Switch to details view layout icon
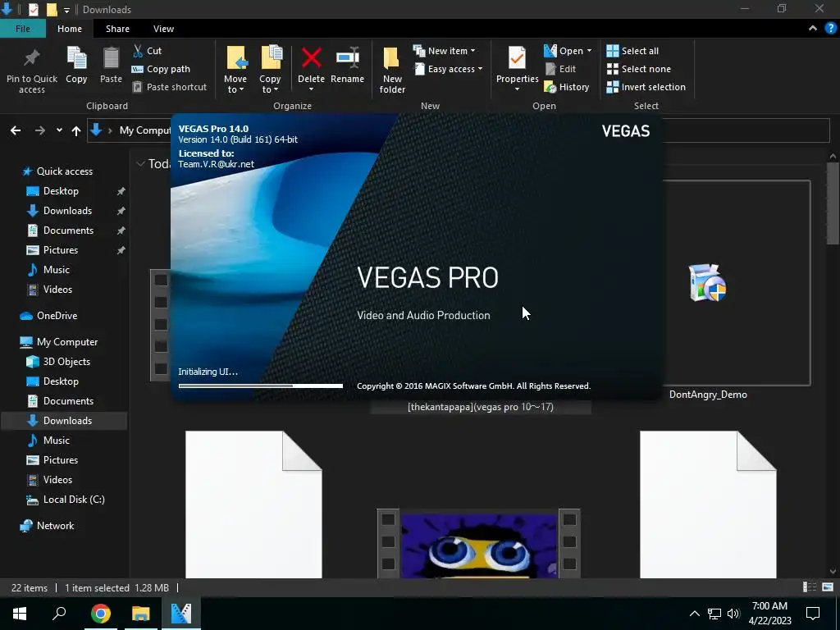 [810, 587]
